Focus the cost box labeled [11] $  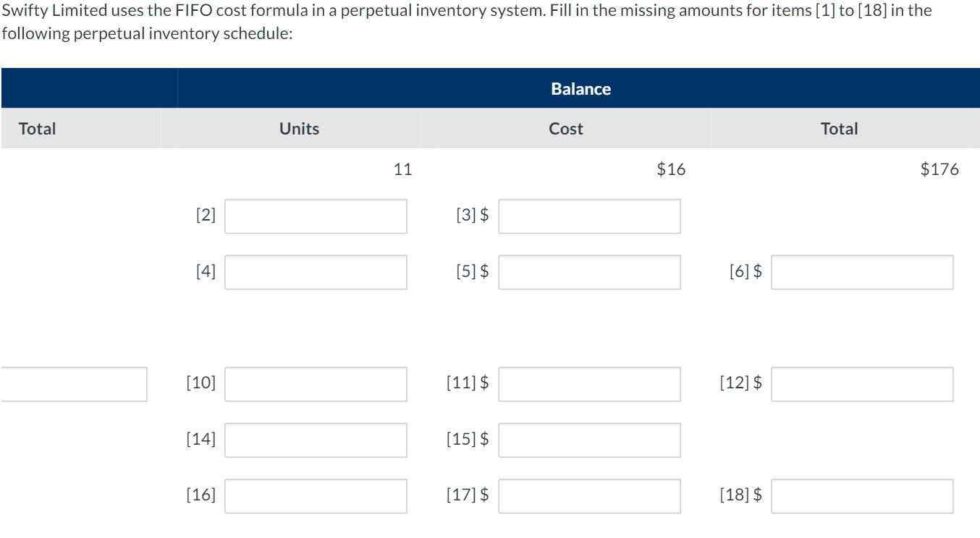pyautogui.click(x=589, y=384)
